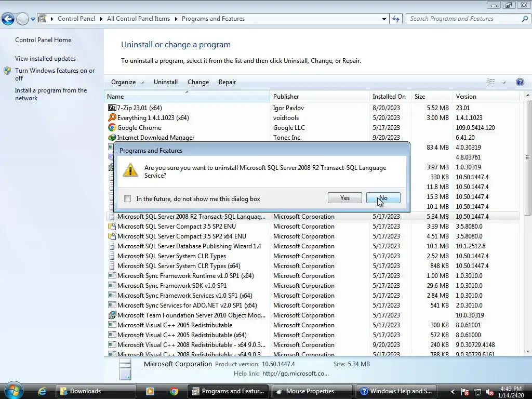The height and width of the screenshot is (399, 532).
Task: Click the Google Chrome list icon
Action: (x=112, y=127)
